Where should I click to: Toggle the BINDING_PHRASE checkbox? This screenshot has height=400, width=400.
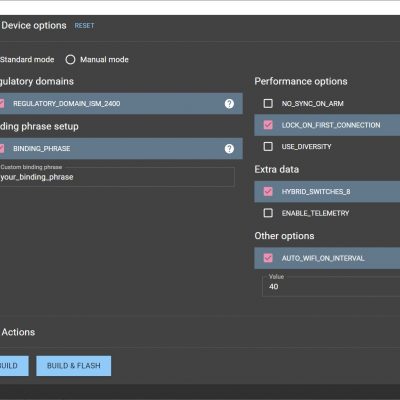point(2,149)
